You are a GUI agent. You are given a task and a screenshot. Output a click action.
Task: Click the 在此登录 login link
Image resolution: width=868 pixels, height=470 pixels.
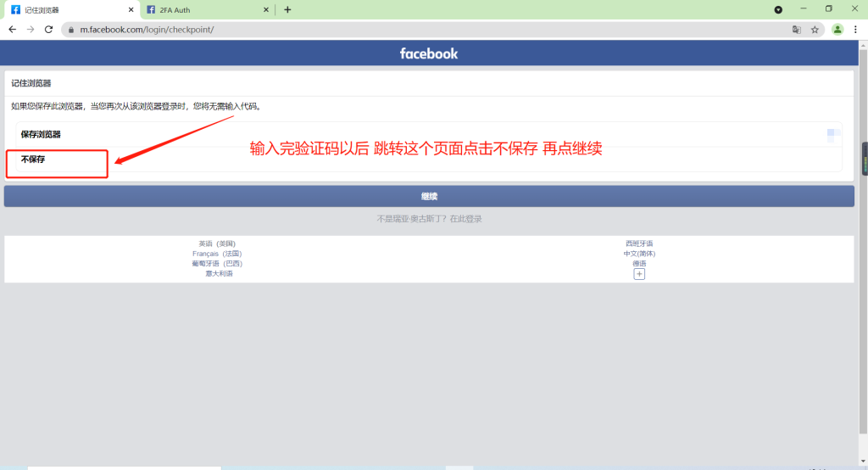(465, 219)
